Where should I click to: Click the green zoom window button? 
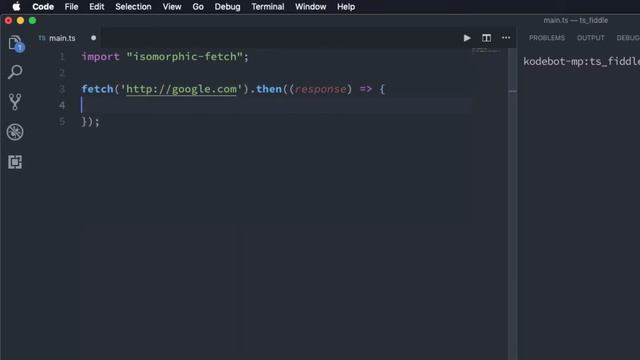pyautogui.click(x=33, y=20)
